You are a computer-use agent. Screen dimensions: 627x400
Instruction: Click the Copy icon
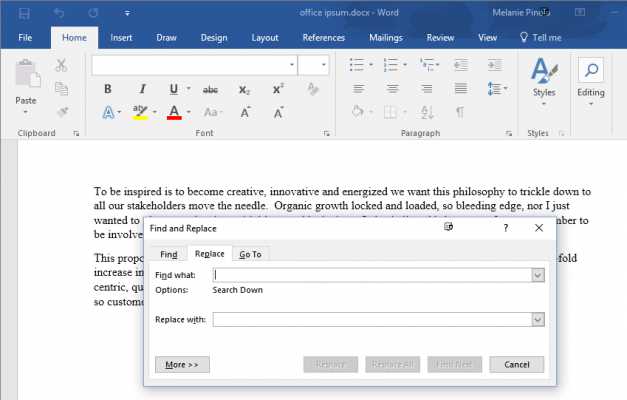pyautogui.click(x=61, y=88)
